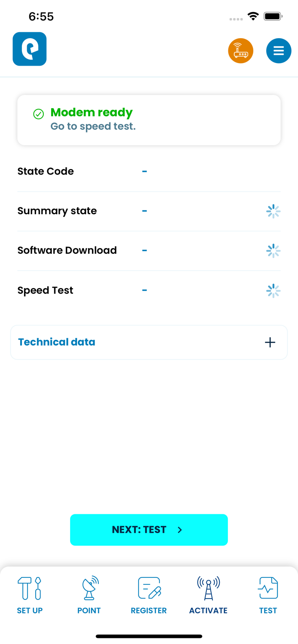Tap the Software Download loading spinner
Viewport: 298px width, 644px height.
tap(273, 251)
